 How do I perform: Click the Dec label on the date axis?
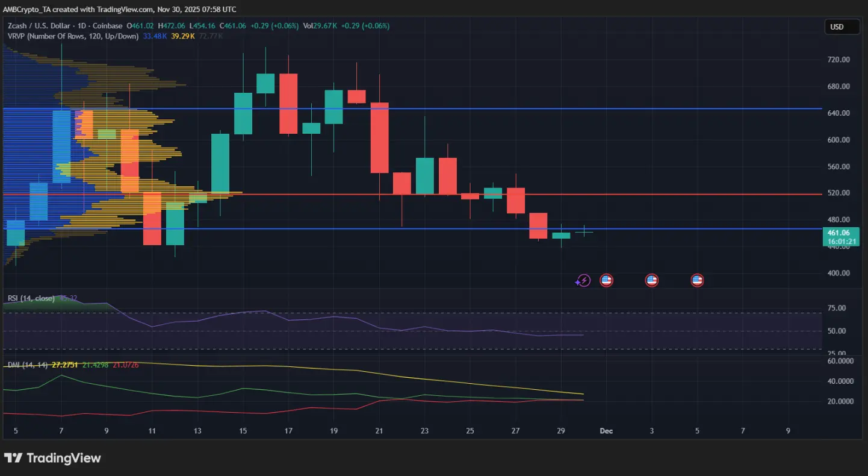coord(606,431)
